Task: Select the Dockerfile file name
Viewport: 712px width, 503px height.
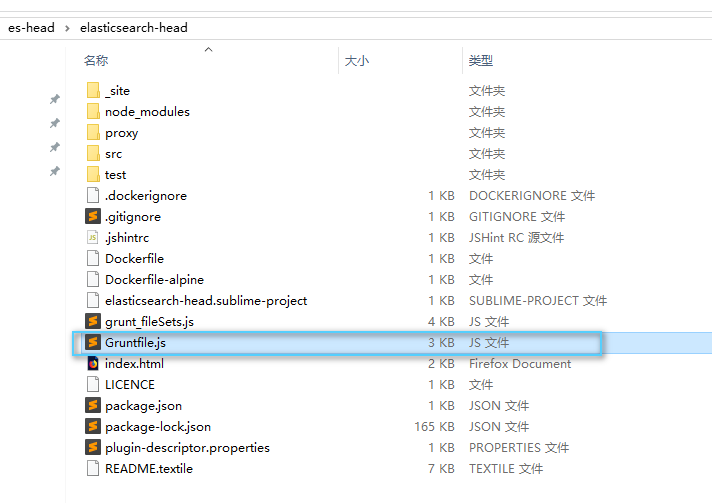Action: tap(134, 258)
